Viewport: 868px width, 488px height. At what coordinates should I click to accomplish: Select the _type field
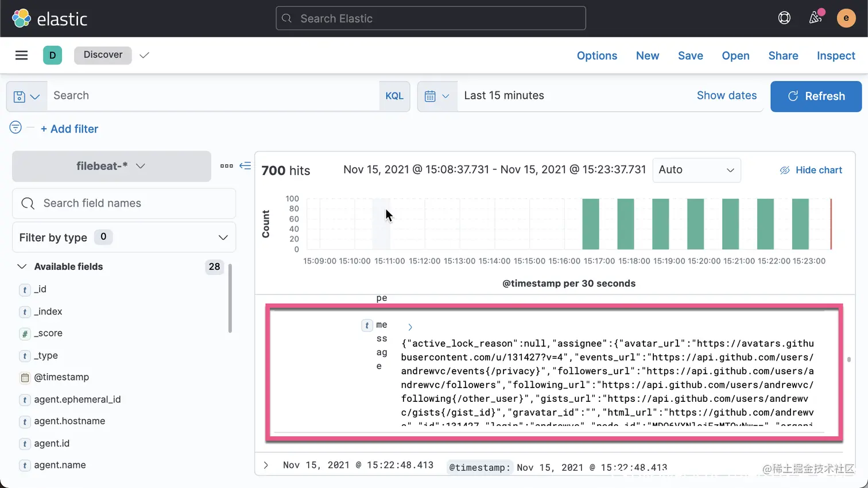46,356
